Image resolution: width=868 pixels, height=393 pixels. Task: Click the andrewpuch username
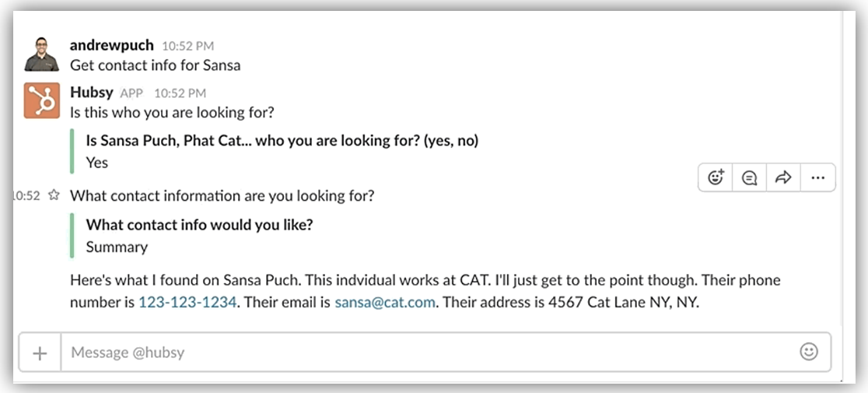pos(111,45)
